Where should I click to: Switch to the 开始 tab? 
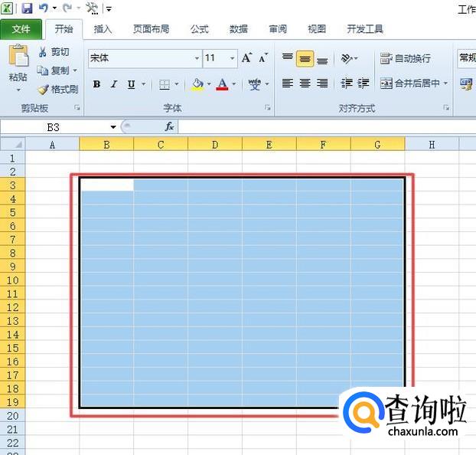point(64,29)
